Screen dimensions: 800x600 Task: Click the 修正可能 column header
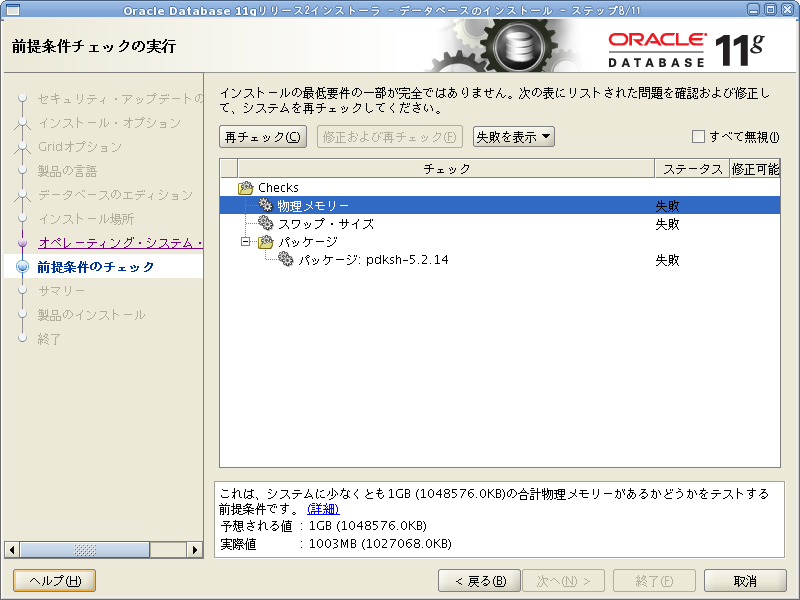click(x=755, y=168)
